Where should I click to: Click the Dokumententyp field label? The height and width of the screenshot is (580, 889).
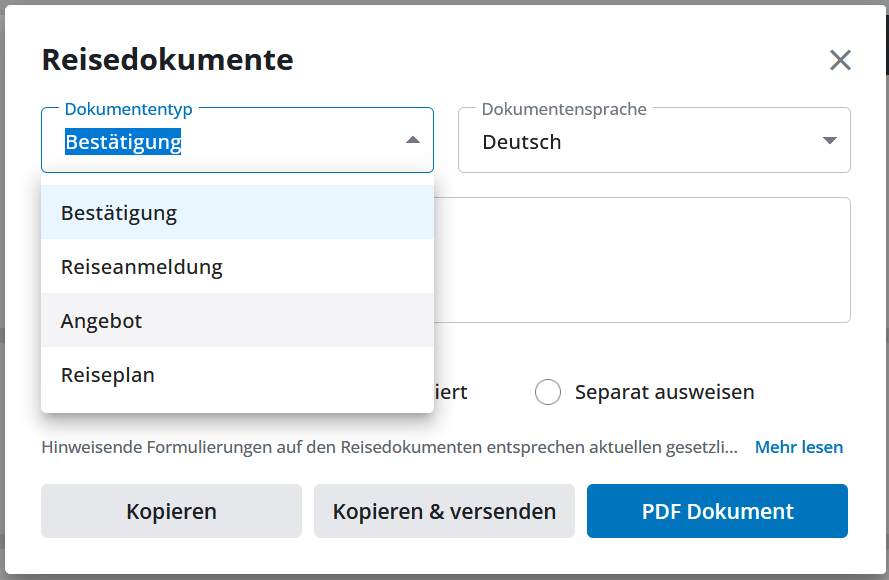pyautogui.click(x=128, y=109)
